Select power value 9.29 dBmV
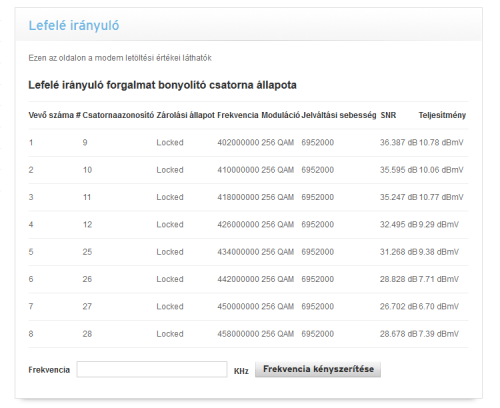The height and width of the screenshot is (408, 500). pyautogui.click(x=439, y=225)
